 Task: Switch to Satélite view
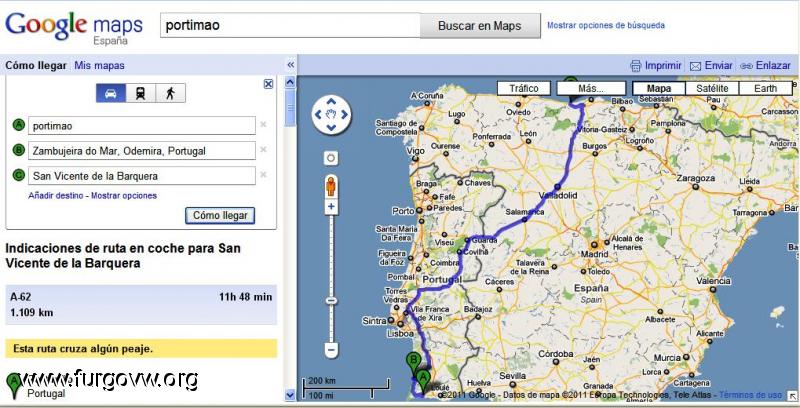tap(712, 88)
